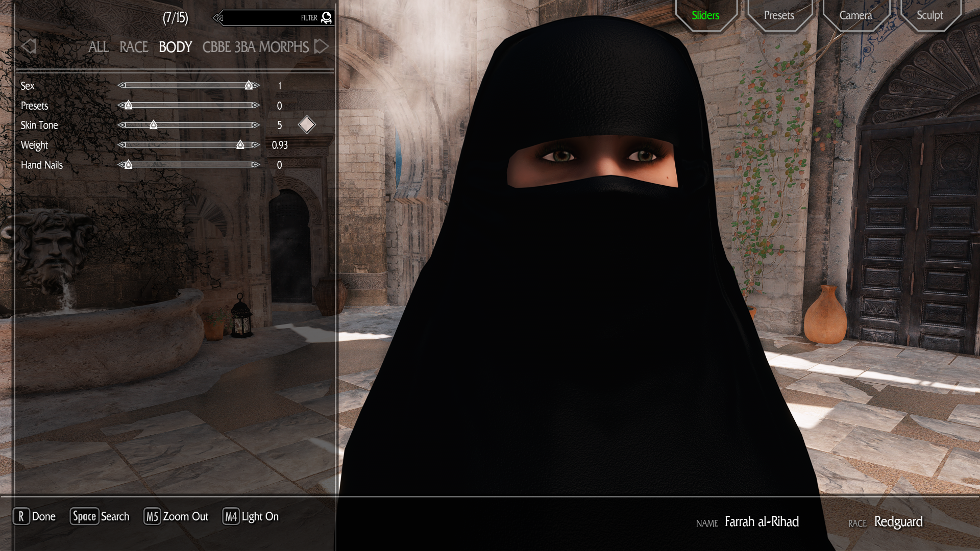
Task: Click the Space key Search icon
Action: 84,516
